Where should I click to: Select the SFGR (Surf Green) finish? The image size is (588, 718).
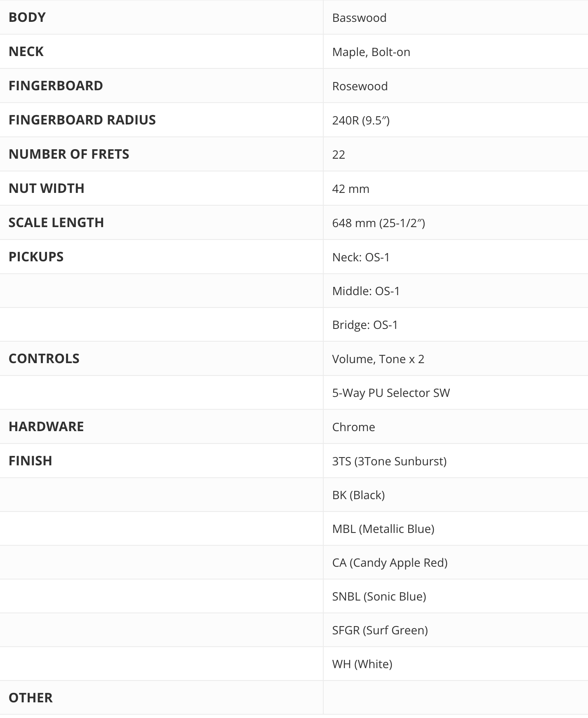[380, 630]
